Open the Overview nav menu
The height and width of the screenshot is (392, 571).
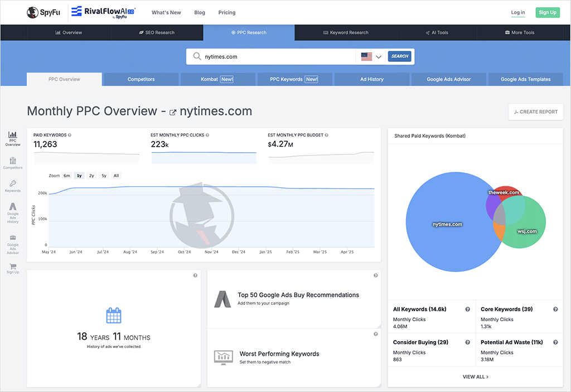click(x=69, y=32)
